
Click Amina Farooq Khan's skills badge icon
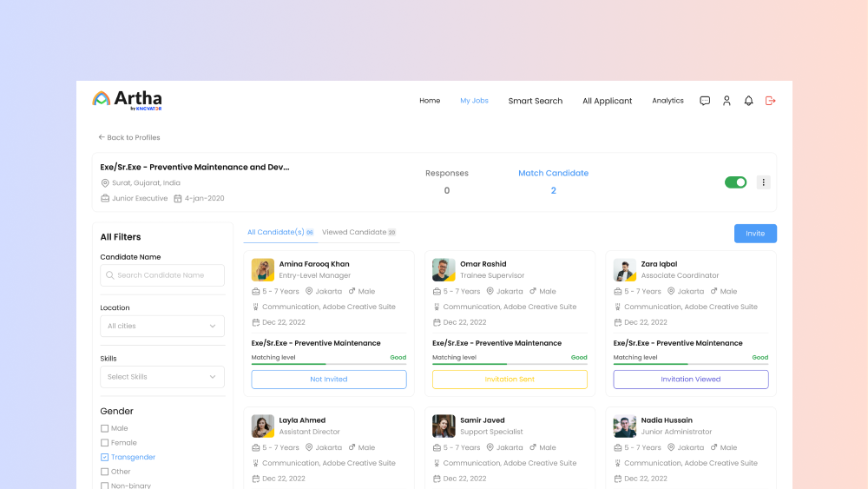coord(255,307)
